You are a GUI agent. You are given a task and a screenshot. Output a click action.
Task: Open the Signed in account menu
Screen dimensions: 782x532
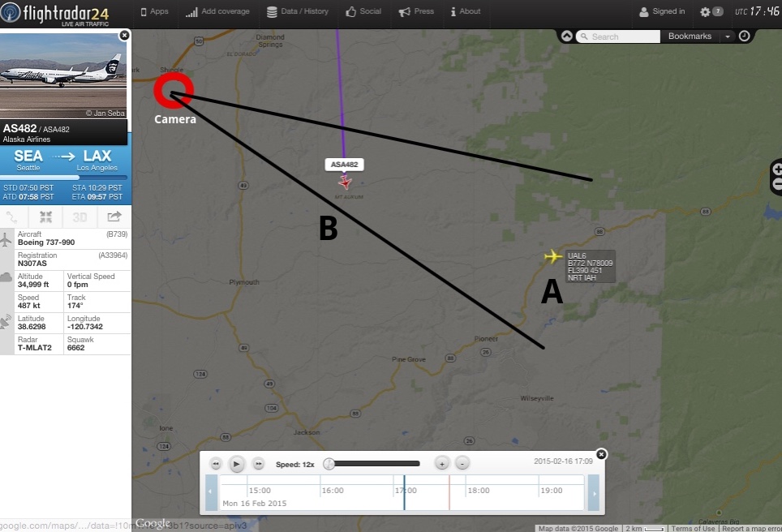662,11
